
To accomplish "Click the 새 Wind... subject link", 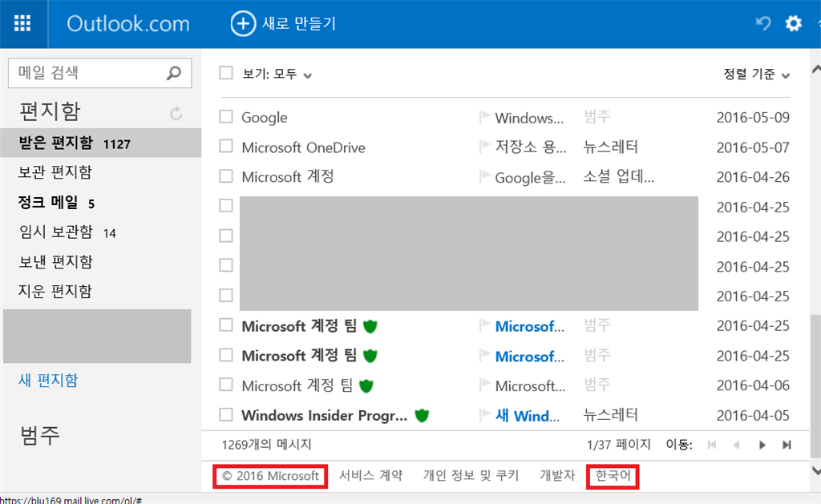I will pos(528,416).
